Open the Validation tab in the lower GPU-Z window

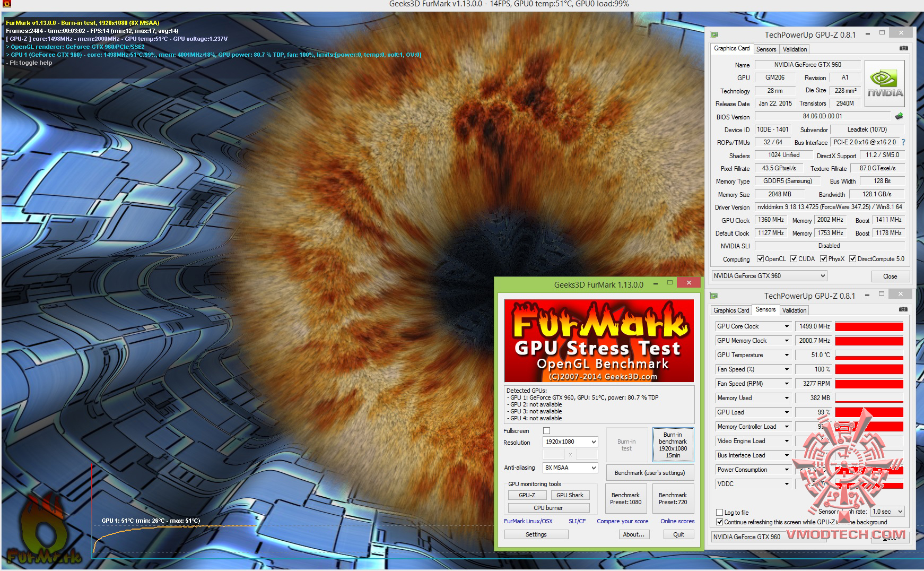pos(794,310)
